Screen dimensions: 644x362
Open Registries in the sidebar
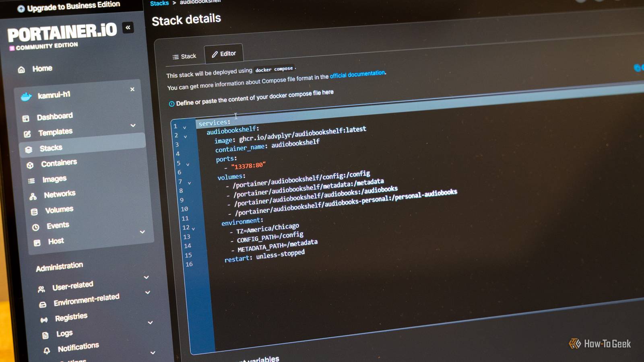(71, 317)
